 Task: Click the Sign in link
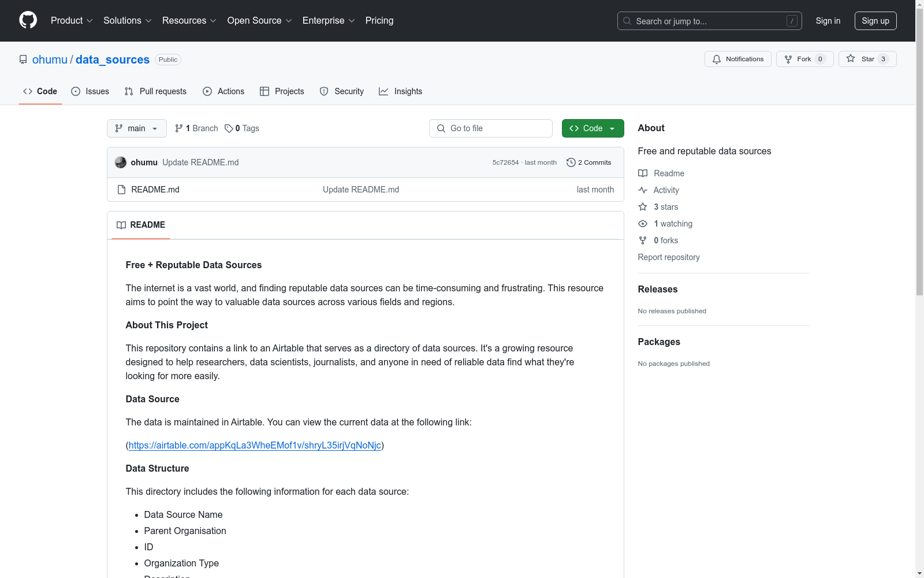click(x=828, y=21)
